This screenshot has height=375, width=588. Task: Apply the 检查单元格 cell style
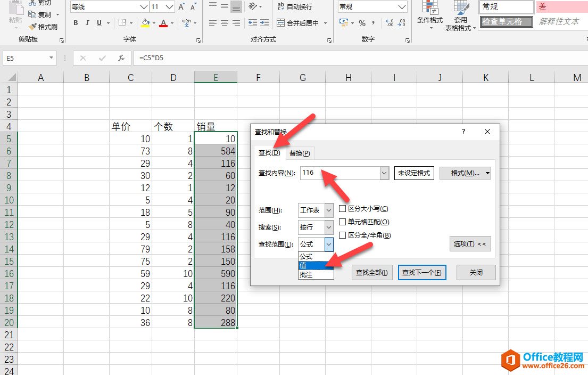pyautogui.click(x=506, y=22)
